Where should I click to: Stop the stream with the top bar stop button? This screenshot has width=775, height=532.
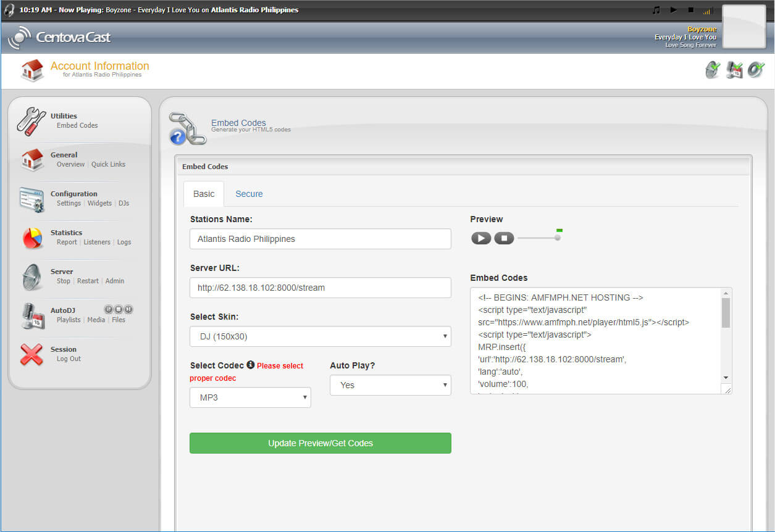691,10
